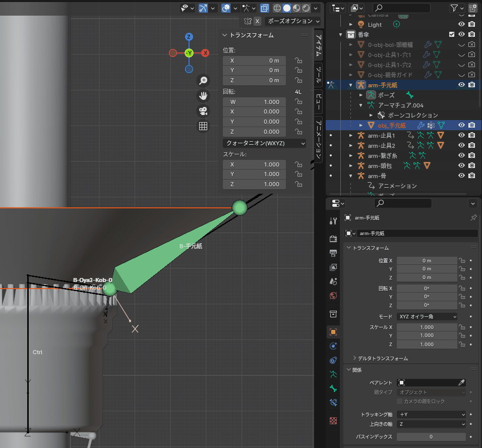482x448 pixels.
Task: Hide arm-止具1 in the viewport
Action: pyautogui.click(x=461, y=135)
